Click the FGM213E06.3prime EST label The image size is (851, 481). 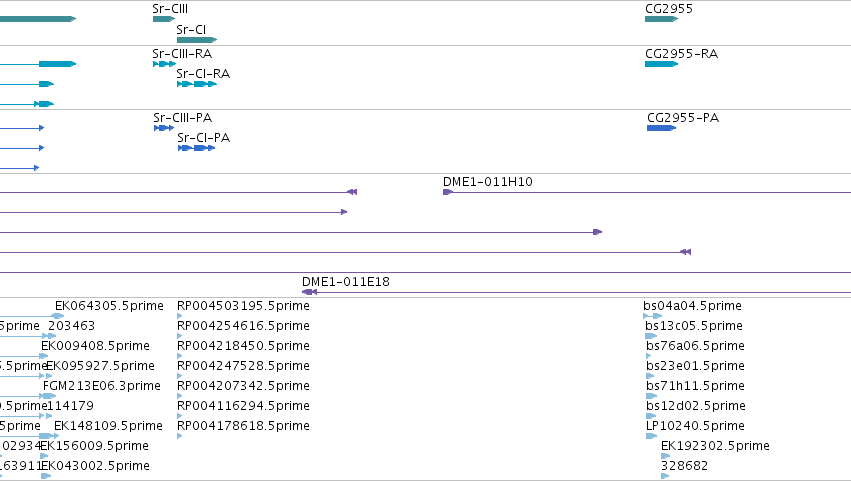pos(102,386)
